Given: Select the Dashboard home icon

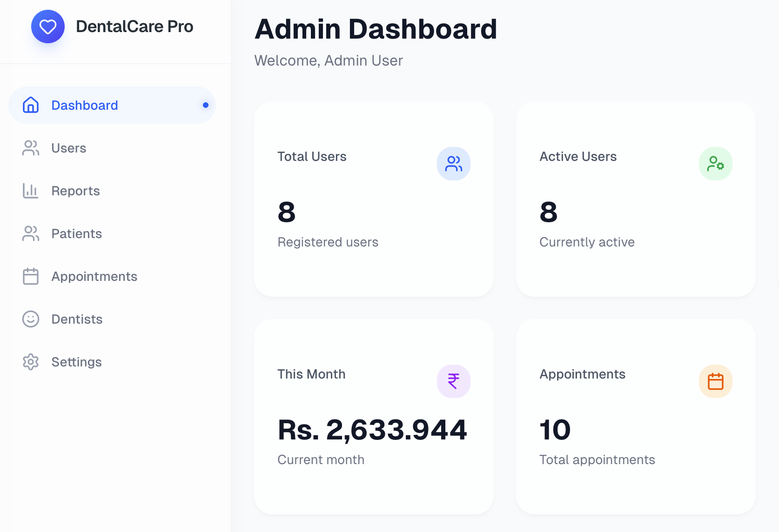Looking at the screenshot, I should 30,105.
